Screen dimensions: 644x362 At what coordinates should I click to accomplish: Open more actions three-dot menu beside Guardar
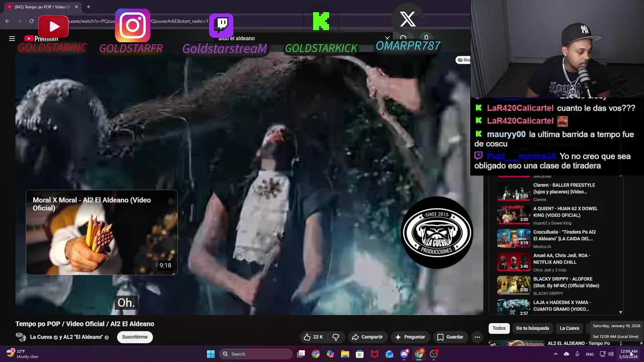477,337
